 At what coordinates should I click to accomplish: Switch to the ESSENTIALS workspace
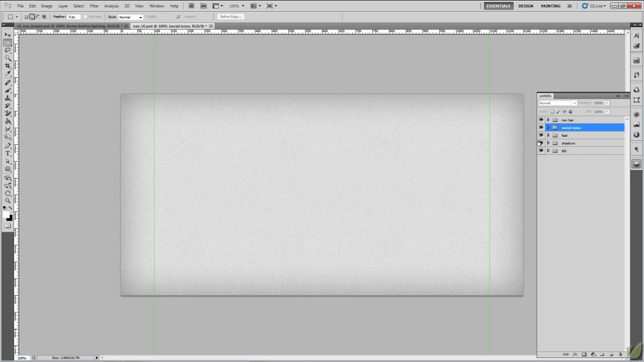[498, 6]
